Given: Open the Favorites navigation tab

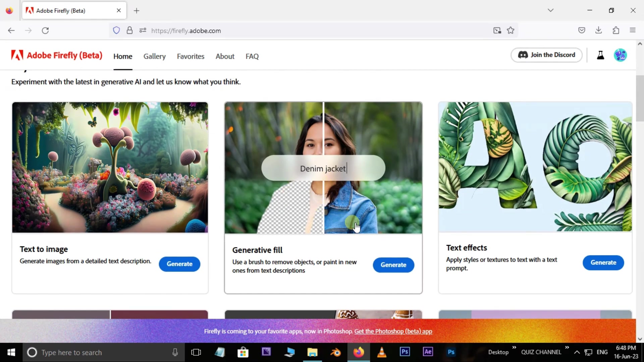Looking at the screenshot, I should coord(191,56).
